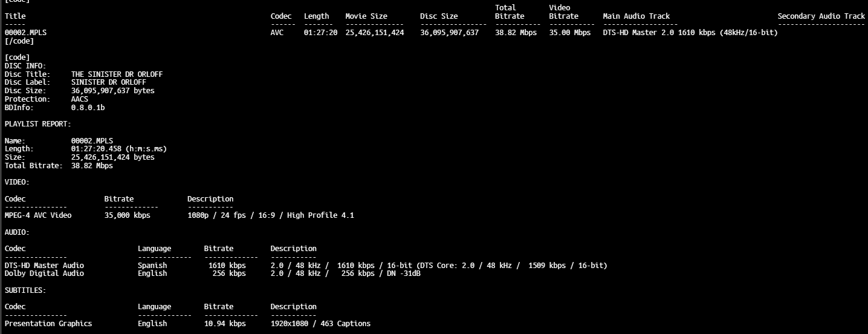This screenshot has width=868, height=334.
Task: Select the AUDIO: section heading
Action: pyautogui.click(x=17, y=232)
